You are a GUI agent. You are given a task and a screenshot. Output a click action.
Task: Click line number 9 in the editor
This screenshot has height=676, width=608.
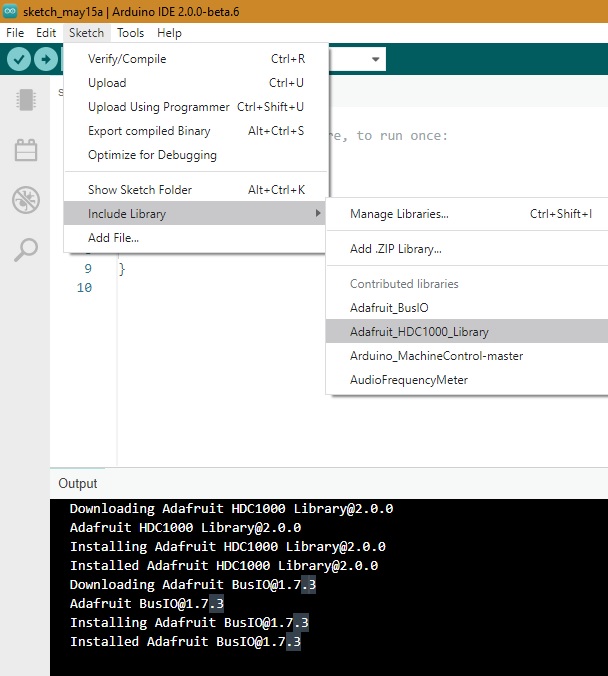pyautogui.click(x=88, y=269)
